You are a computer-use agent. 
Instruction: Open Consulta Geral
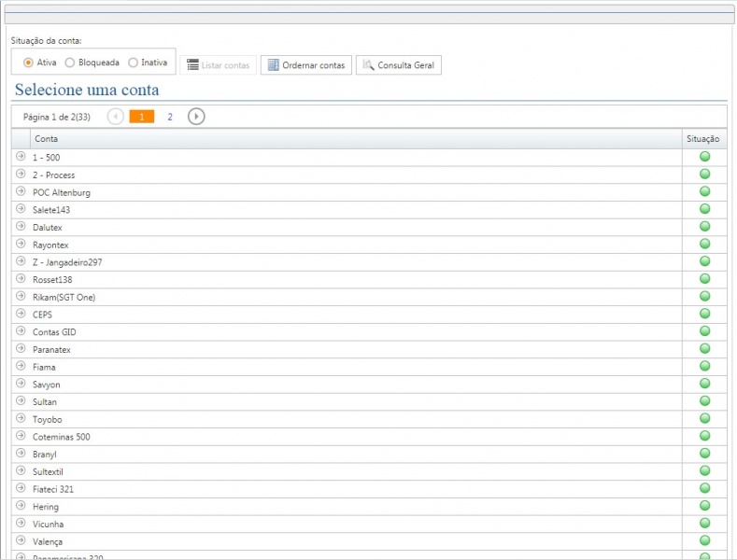point(399,65)
